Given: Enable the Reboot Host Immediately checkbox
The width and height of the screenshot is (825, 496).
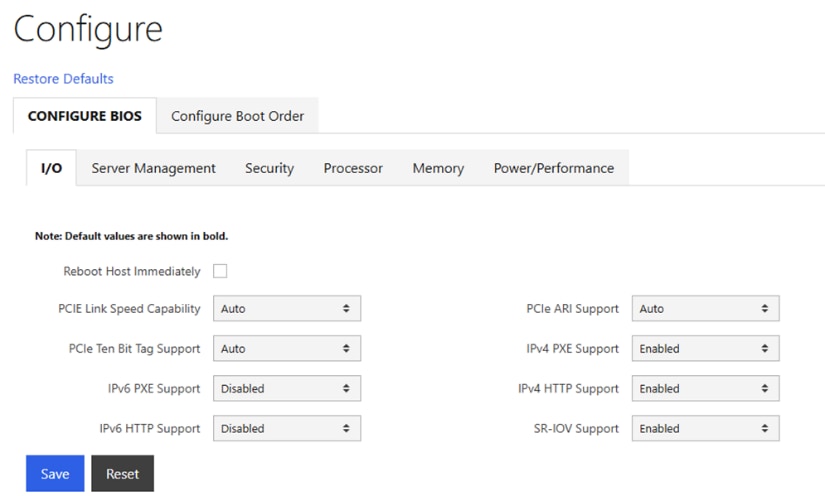Looking at the screenshot, I should point(220,271).
